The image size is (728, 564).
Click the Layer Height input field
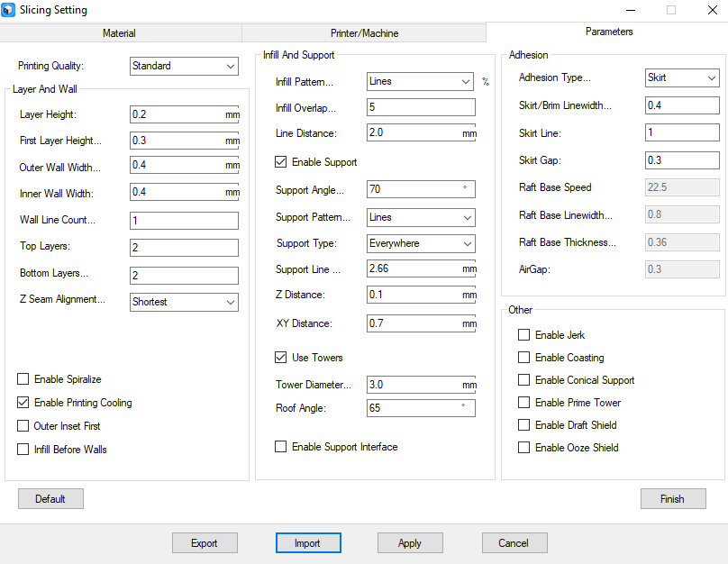(x=177, y=114)
